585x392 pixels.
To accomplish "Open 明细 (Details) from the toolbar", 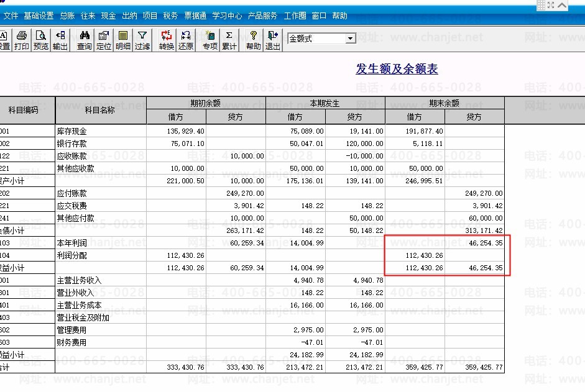I will point(123,40).
